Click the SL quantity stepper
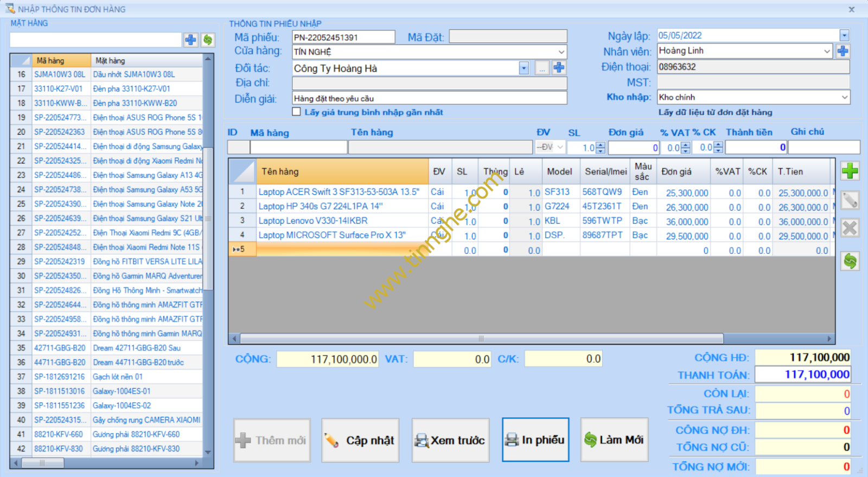 601,148
